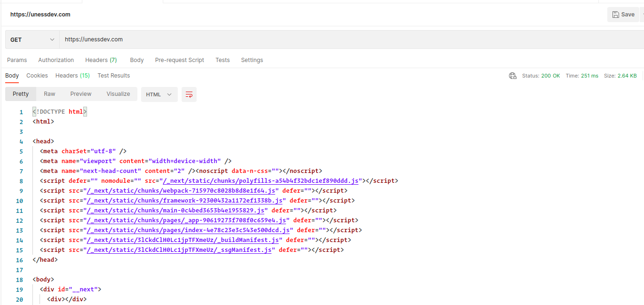Select the Pretty view of the response

pyautogui.click(x=20, y=94)
